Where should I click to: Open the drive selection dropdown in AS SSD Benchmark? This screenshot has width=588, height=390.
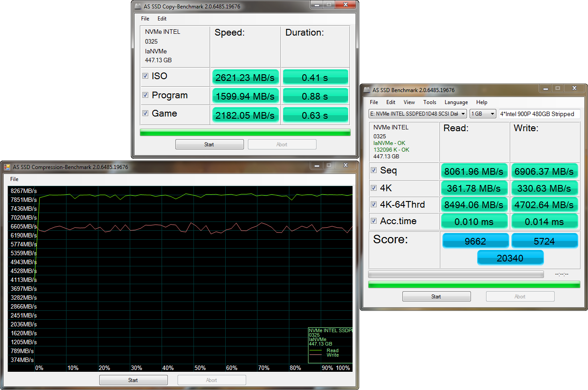click(418, 114)
